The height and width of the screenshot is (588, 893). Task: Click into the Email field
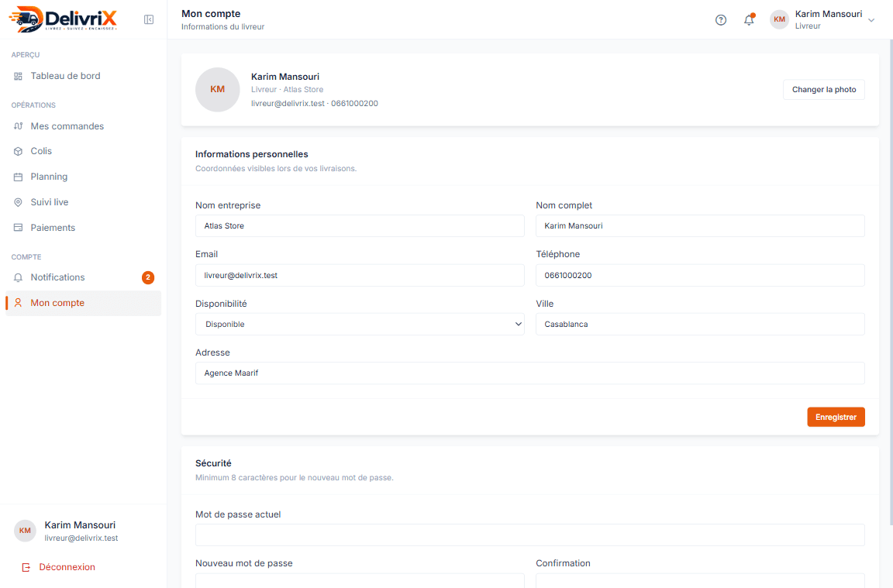pyautogui.click(x=360, y=276)
